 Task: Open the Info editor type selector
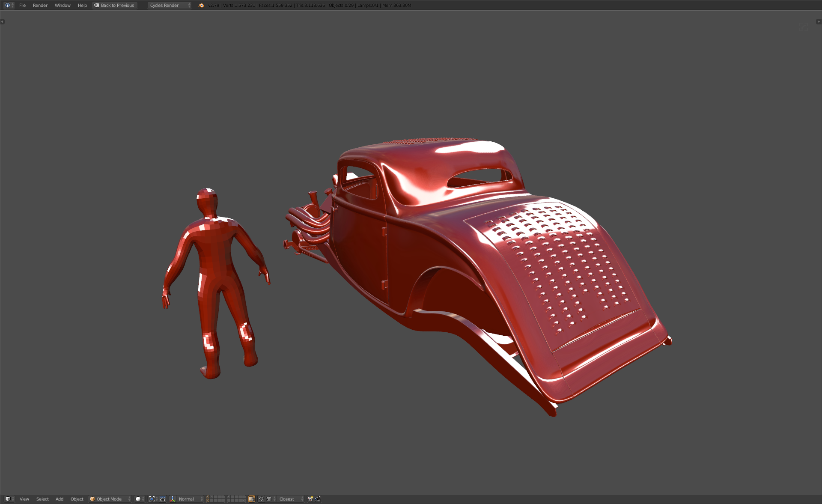coord(9,5)
